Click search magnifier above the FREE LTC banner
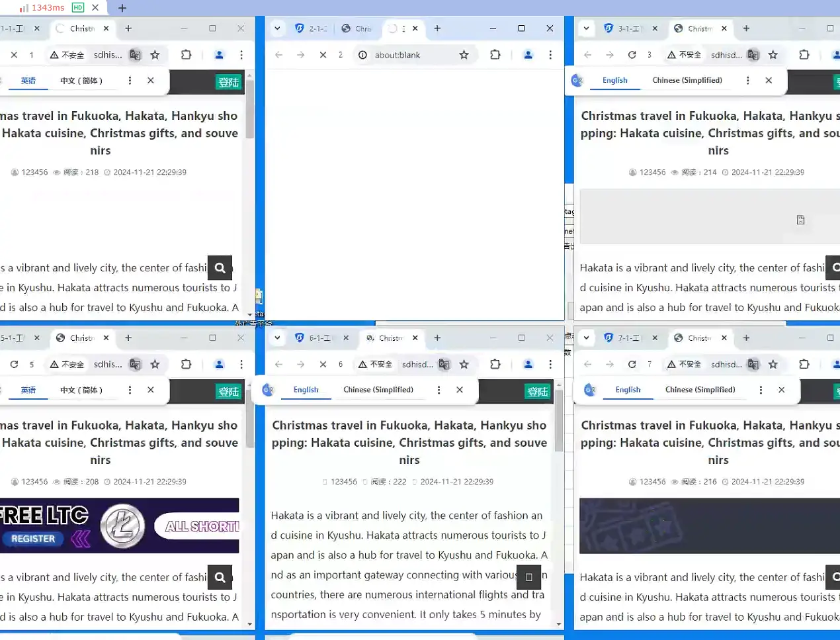The width and height of the screenshot is (840, 640). coord(220,577)
